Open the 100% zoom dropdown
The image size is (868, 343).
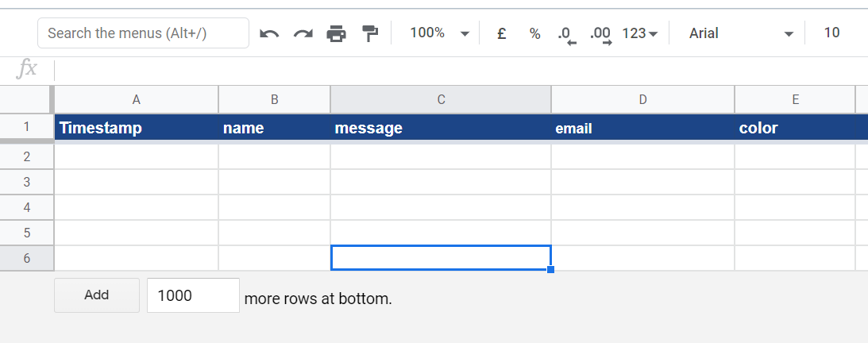439,33
